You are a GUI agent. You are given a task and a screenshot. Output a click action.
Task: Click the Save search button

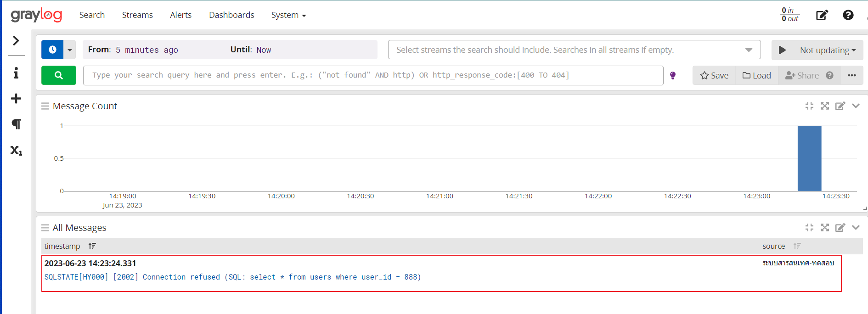point(714,75)
